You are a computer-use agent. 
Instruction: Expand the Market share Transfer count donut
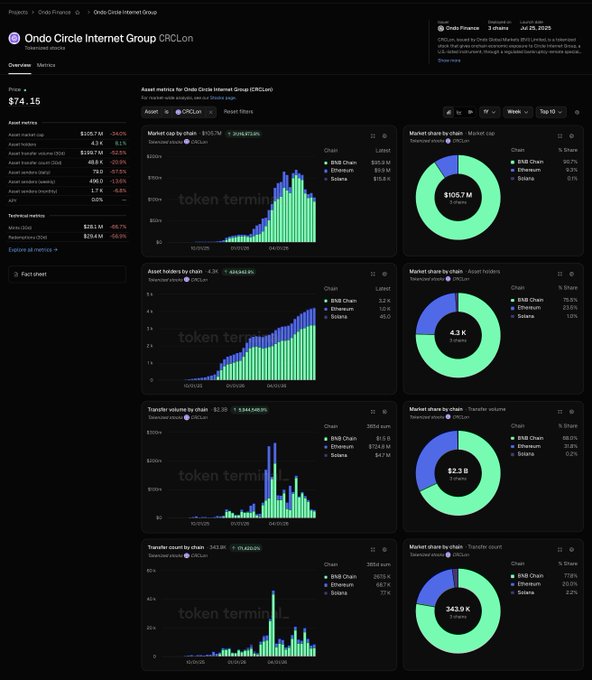tap(560, 549)
